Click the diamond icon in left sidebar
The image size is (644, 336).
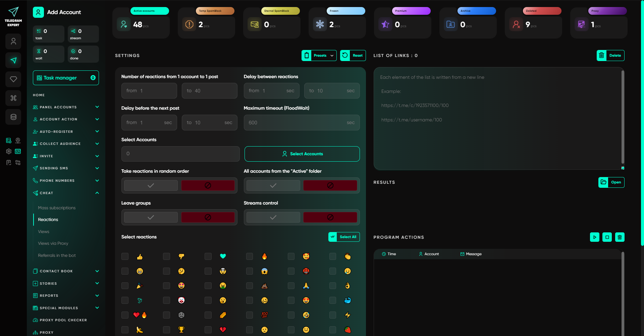click(x=13, y=79)
